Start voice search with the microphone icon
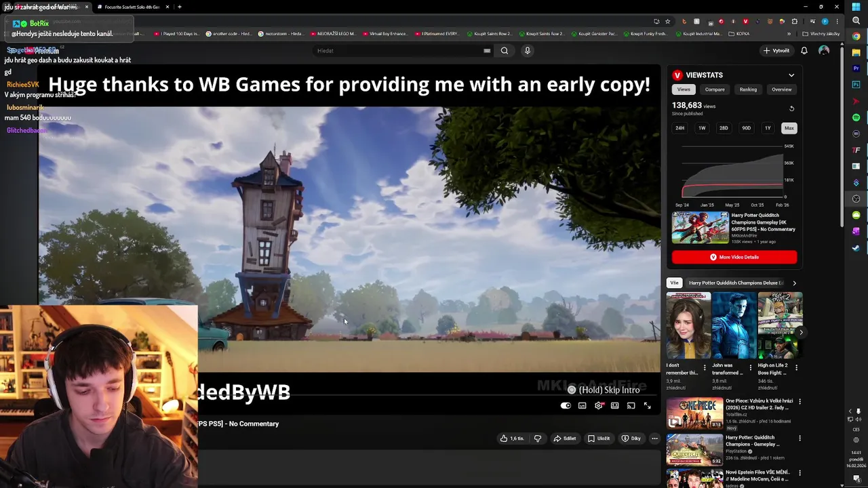 527,51
